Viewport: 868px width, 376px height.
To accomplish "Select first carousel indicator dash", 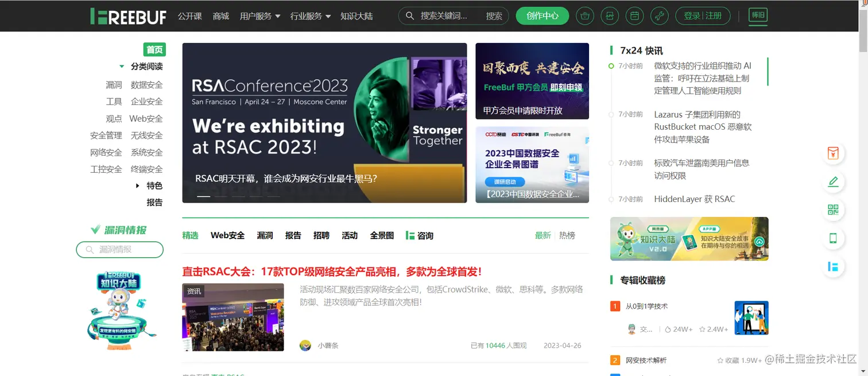I will point(204,196).
